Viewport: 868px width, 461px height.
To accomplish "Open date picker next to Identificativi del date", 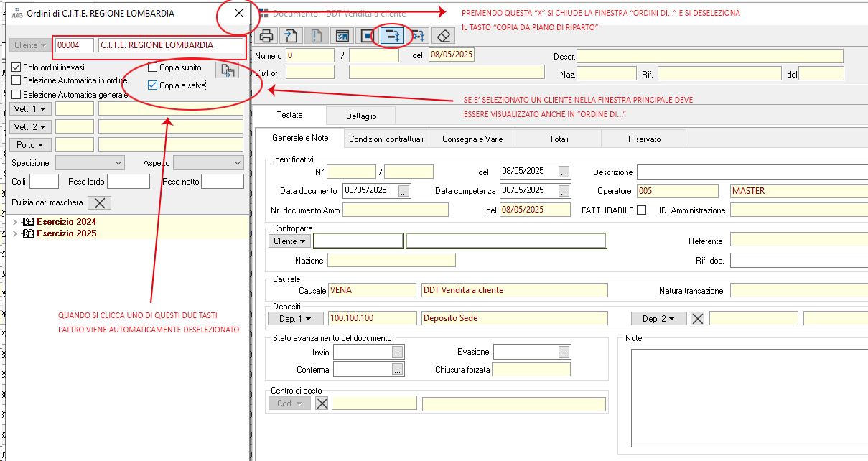I will pos(564,172).
